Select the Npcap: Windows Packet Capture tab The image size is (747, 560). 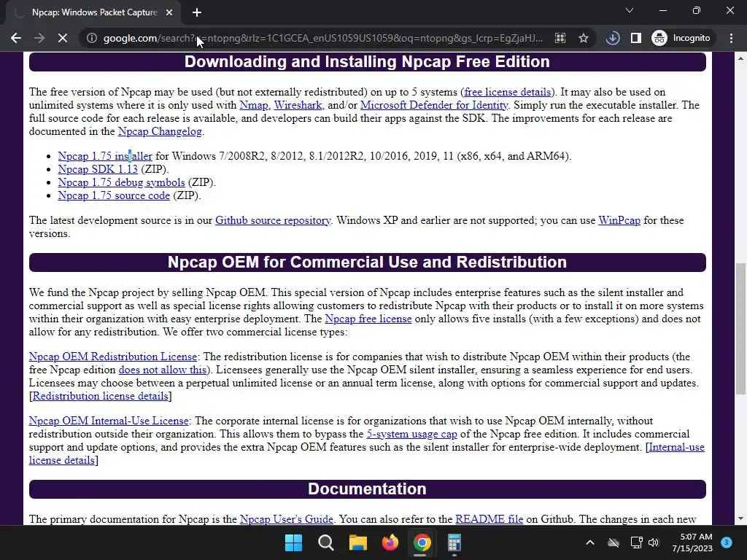[94, 12]
